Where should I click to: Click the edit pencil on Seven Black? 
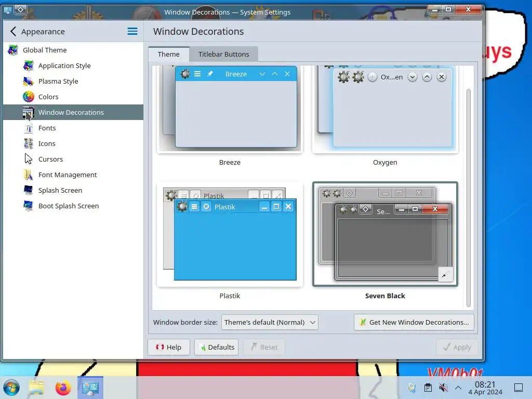point(445,274)
